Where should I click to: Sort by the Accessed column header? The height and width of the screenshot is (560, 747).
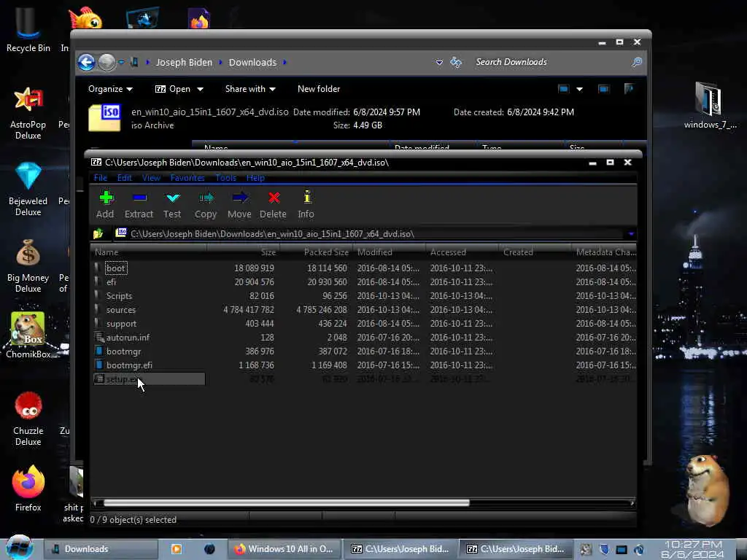[x=462, y=252]
